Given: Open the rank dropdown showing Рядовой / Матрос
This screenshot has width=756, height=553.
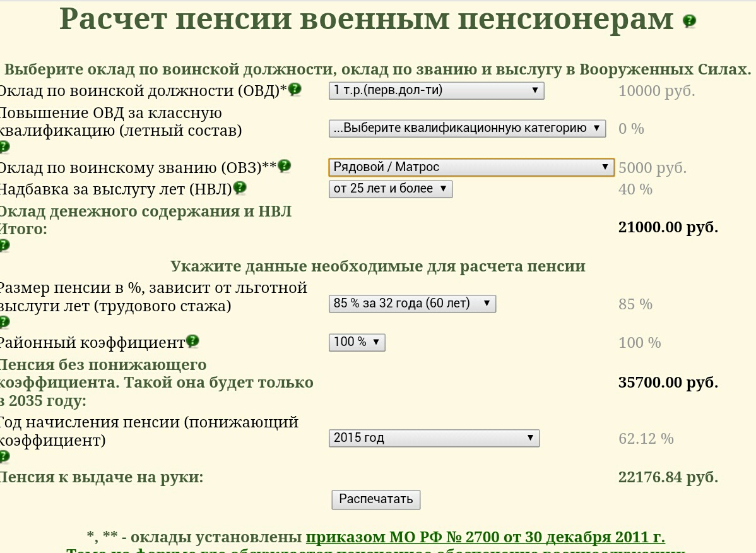Looking at the screenshot, I should tap(471, 167).
